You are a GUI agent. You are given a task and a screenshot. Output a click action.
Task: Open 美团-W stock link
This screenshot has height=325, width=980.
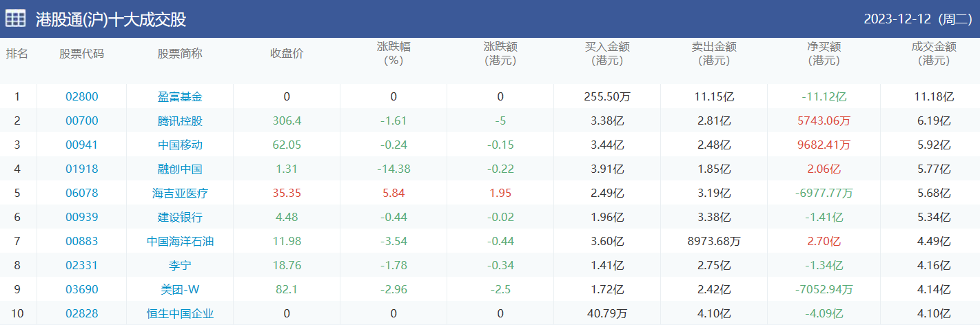click(x=180, y=290)
